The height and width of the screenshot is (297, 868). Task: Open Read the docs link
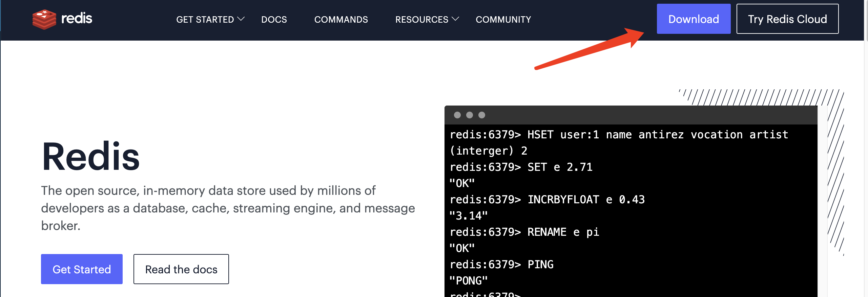click(181, 269)
